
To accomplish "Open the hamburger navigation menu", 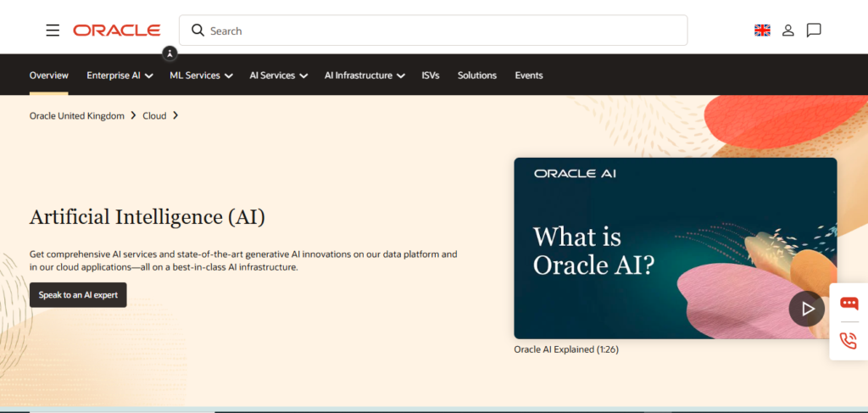I will pos(53,31).
